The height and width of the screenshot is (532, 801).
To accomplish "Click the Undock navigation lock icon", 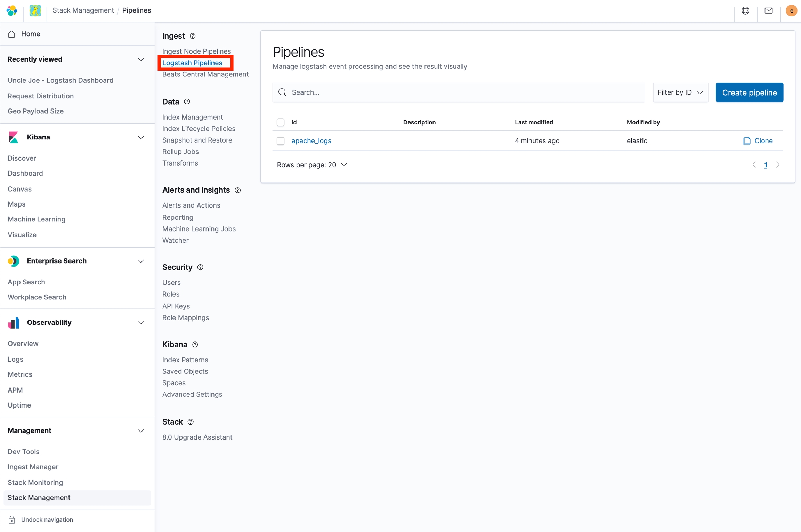I will pyautogui.click(x=12, y=519).
